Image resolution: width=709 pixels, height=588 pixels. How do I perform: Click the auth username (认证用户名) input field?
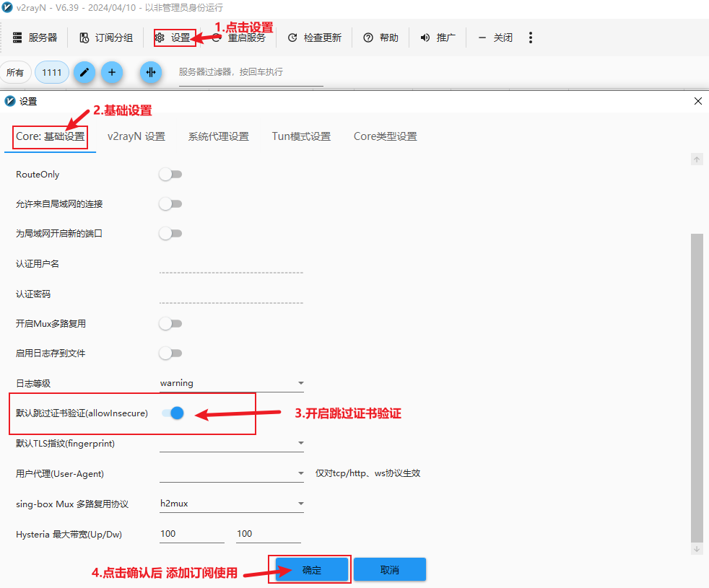click(x=231, y=265)
